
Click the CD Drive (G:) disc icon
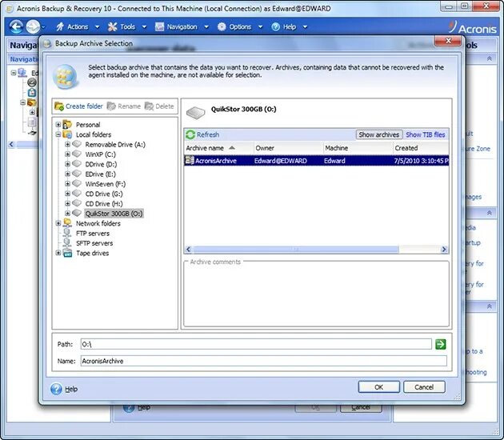(77, 194)
